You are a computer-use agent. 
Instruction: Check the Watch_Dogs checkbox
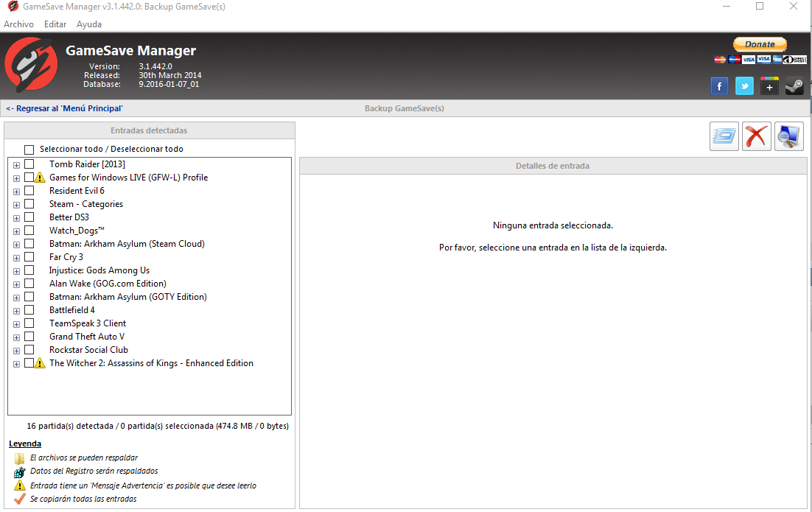click(29, 231)
